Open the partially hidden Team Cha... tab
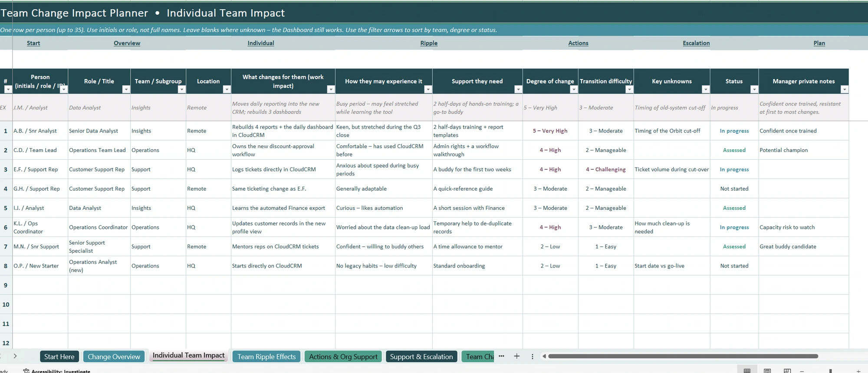Image resolution: width=868 pixels, height=373 pixels. (x=478, y=356)
